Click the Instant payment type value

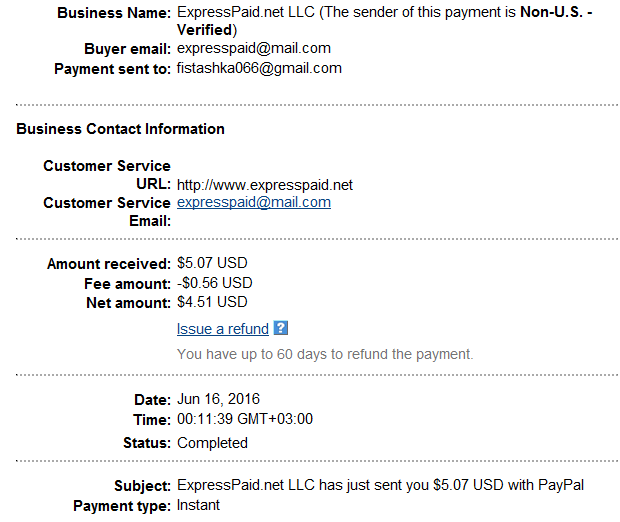(x=198, y=505)
